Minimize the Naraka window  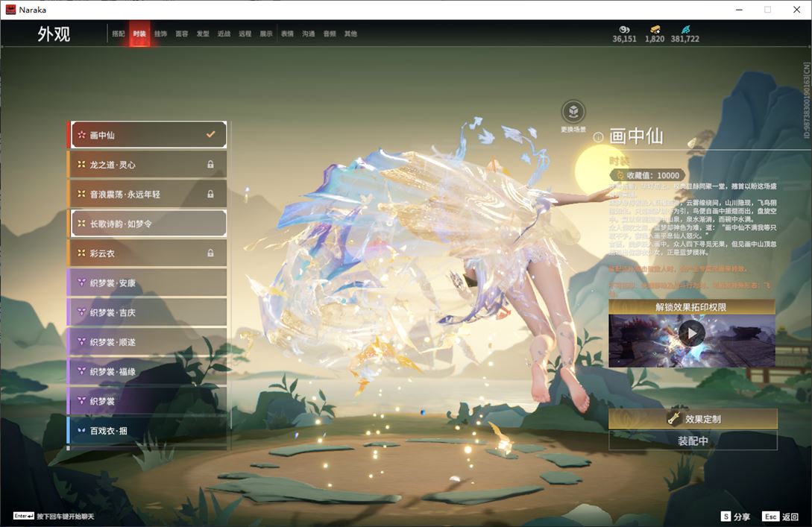click(x=740, y=10)
